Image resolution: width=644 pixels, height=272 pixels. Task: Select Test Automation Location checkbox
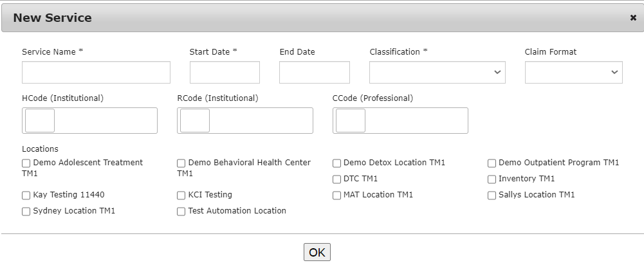coord(181,212)
